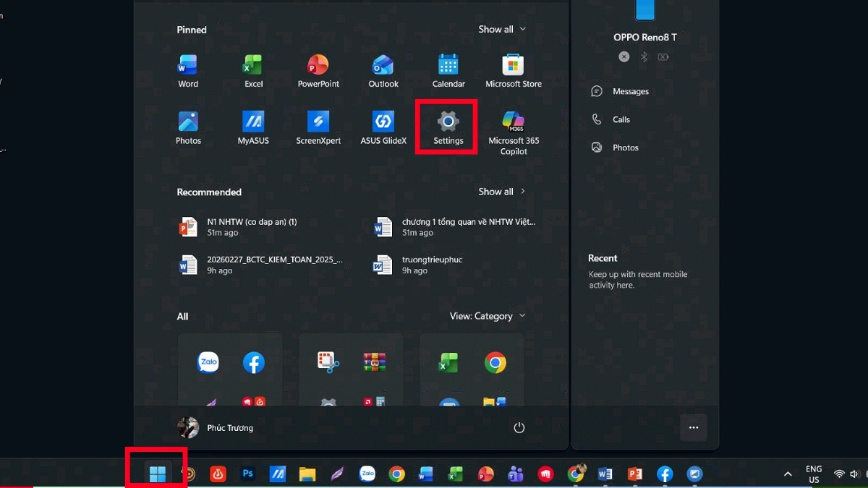The width and height of the screenshot is (868, 488).
Task: Open Excel in the All apps category
Action: point(448,362)
